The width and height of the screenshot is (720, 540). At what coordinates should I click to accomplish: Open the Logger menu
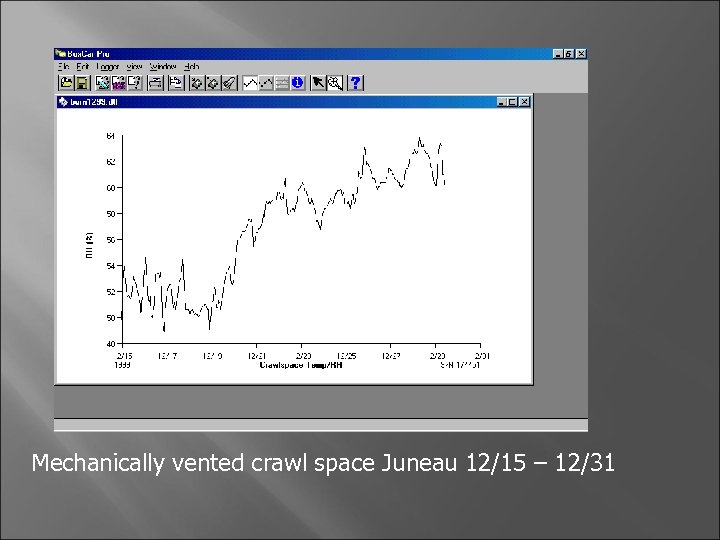click(108, 67)
